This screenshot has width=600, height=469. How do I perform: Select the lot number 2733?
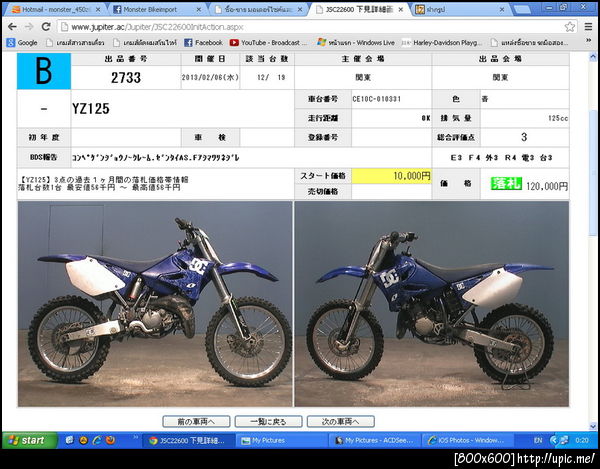[x=126, y=78]
